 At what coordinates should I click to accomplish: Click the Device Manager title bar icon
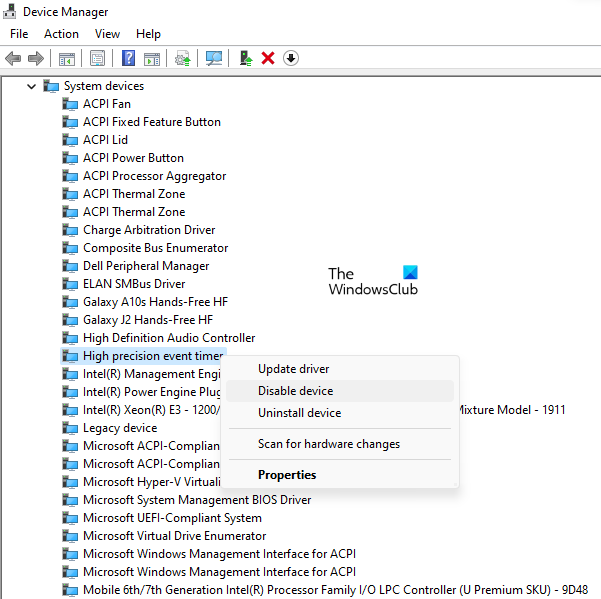pos(10,11)
